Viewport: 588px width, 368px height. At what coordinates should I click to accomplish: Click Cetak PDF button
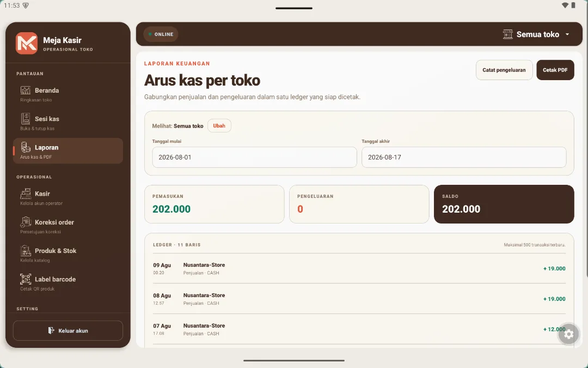[555, 70]
